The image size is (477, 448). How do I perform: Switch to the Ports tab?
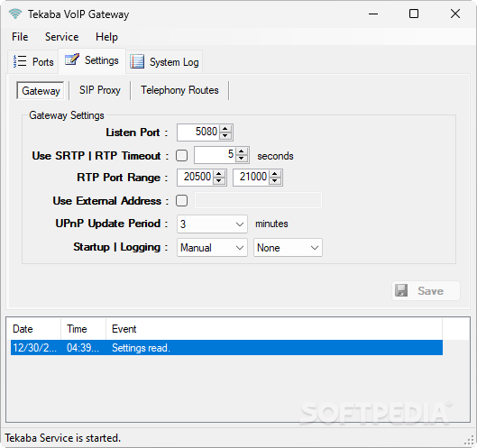(32, 61)
